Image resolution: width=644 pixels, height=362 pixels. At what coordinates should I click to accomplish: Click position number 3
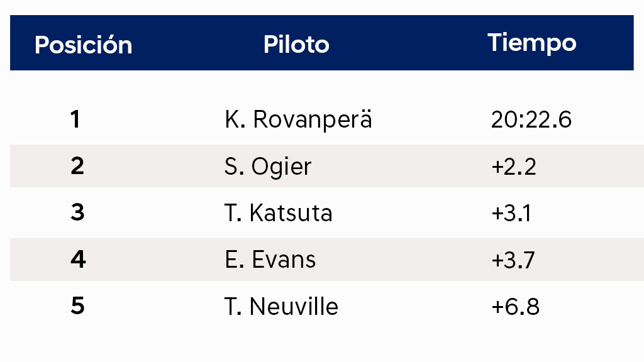(77, 212)
